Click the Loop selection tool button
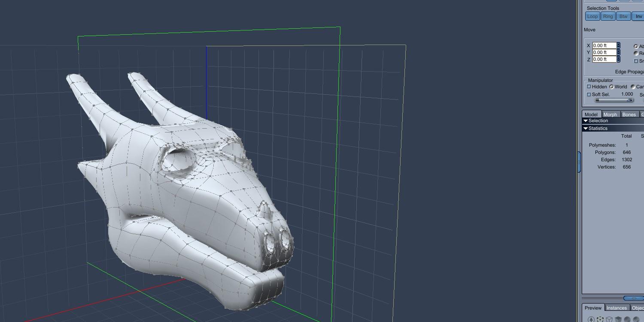This screenshot has height=322, width=644. pos(592,16)
